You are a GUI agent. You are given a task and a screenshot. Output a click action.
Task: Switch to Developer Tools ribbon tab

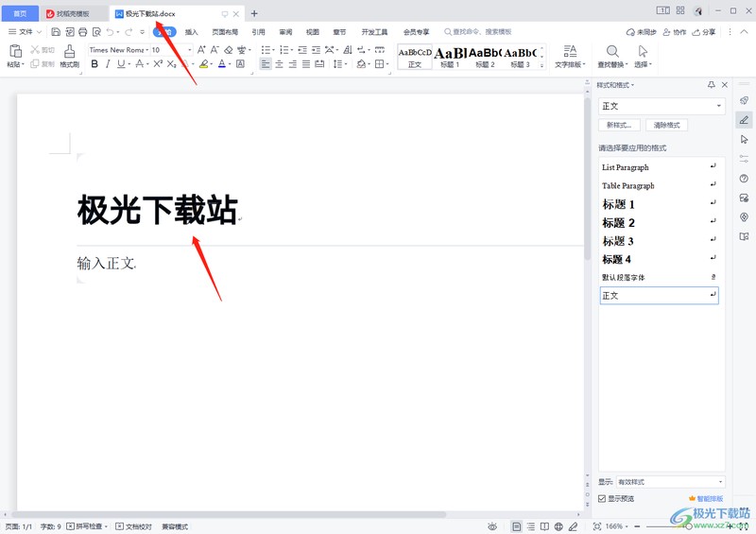(374, 32)
